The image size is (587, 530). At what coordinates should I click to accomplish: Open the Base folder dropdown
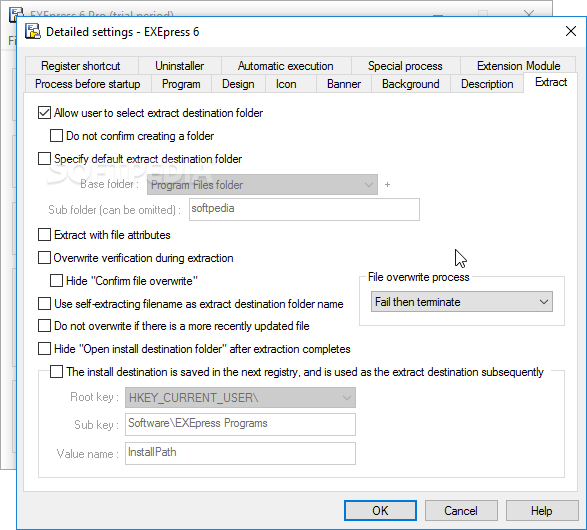262,185
